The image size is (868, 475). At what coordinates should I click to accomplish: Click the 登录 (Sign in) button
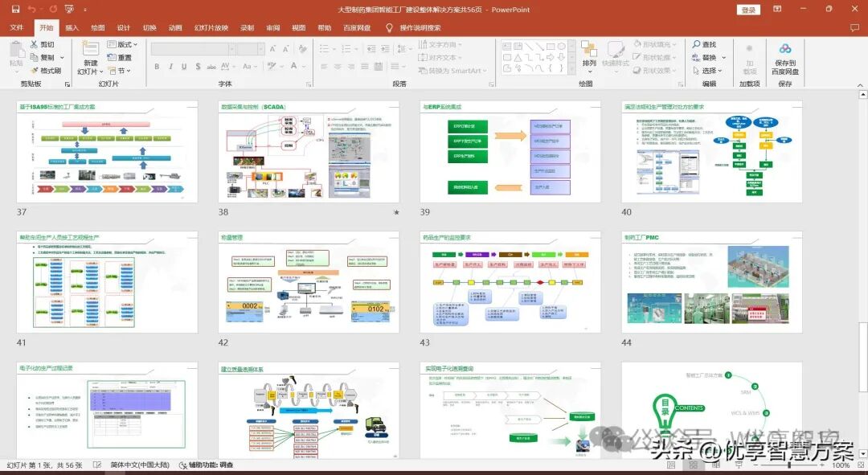tap(748, 10)
